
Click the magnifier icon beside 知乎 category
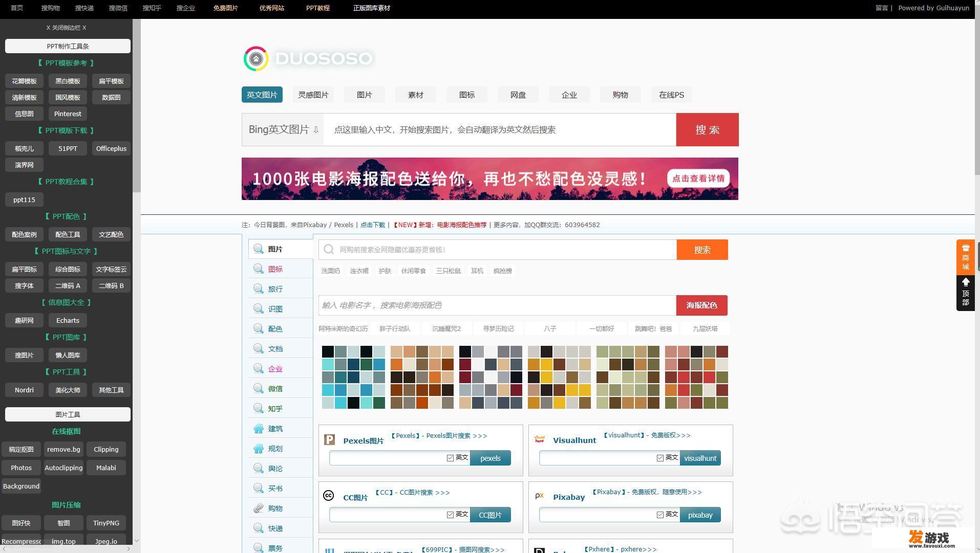tap(259, 408)
